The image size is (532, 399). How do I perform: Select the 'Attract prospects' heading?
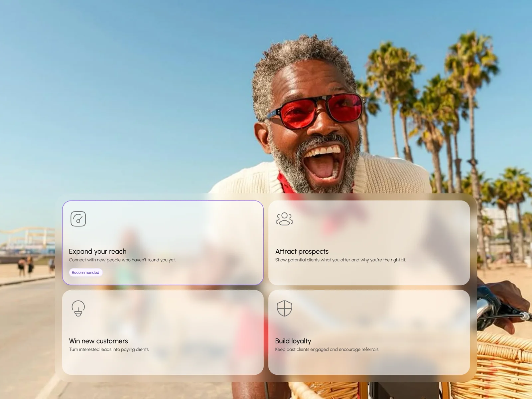(x=302, y=251)
